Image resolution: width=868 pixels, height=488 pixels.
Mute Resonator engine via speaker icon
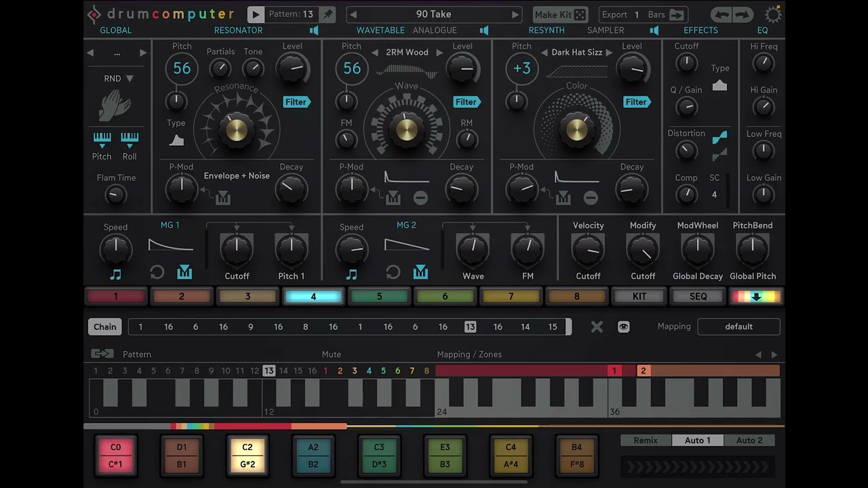tap(314, 30)
